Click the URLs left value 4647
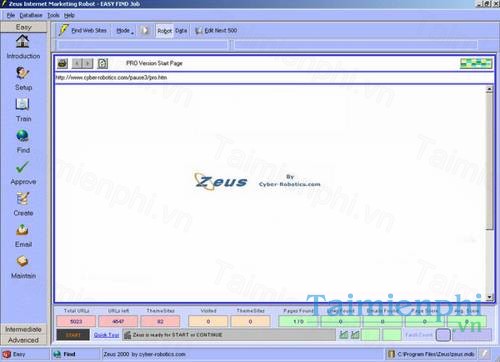The image size is (500, 362). [118, 322]
